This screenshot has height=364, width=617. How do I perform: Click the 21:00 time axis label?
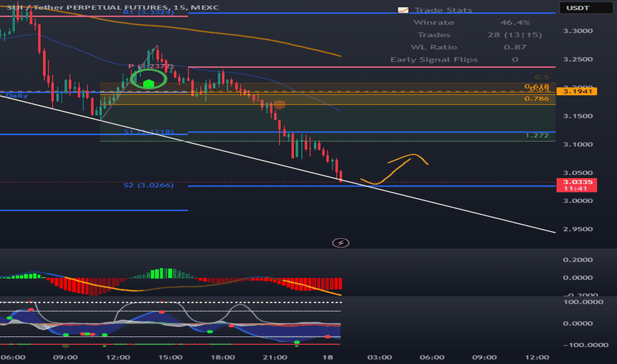click(275, 357)
